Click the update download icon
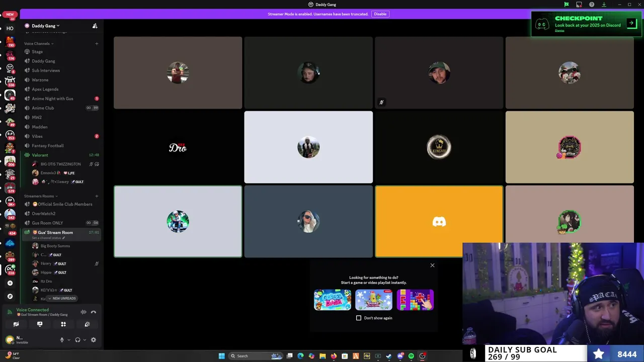 604,5
